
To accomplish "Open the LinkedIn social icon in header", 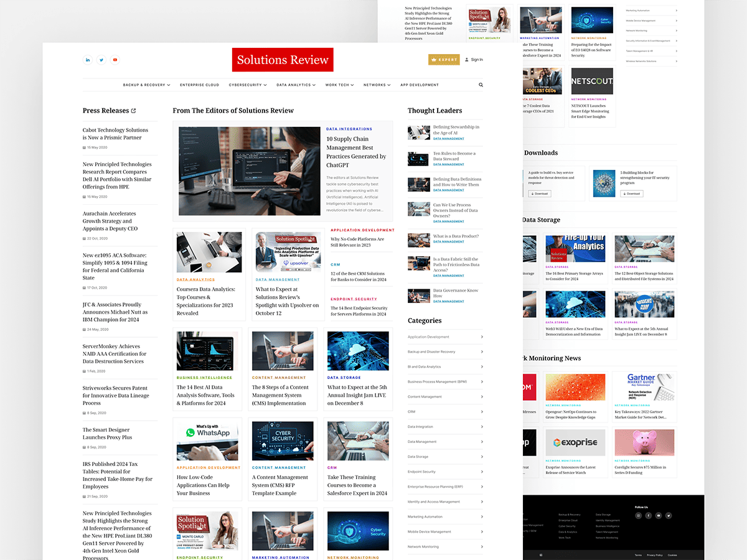I will 88,60.
